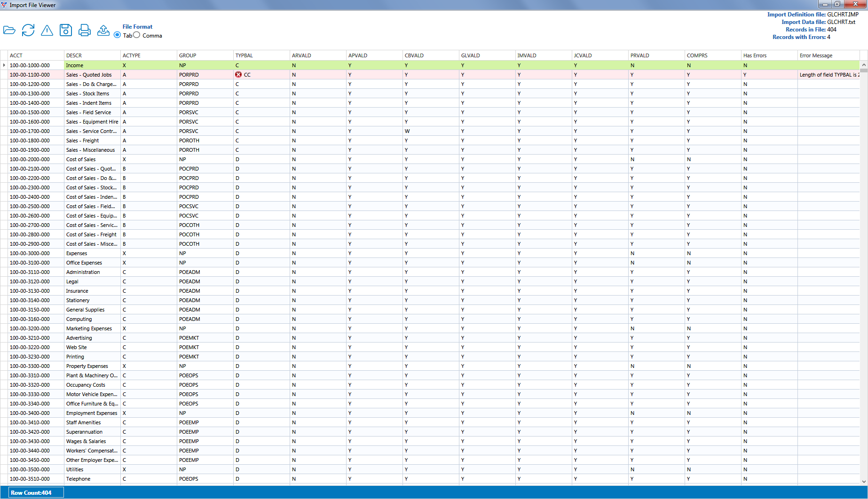Select the Insurance description cell

tap(92, 291)
